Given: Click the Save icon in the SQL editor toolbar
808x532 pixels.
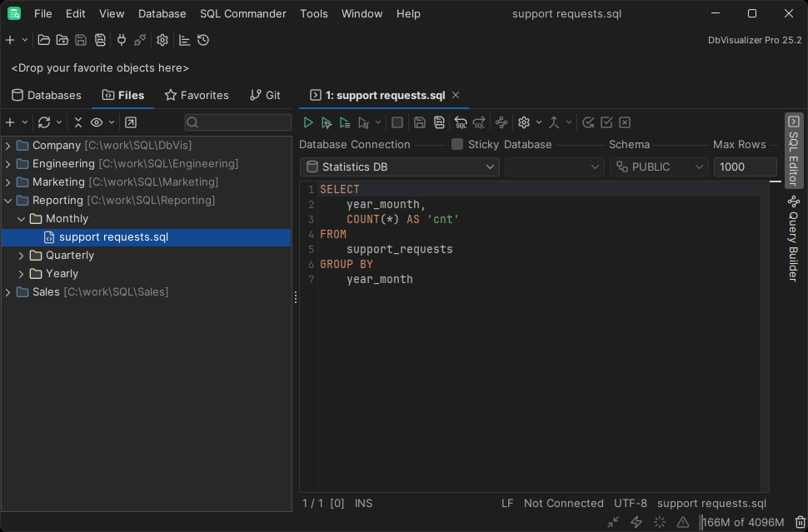Looking at the screenshot, I should [420, 122].
